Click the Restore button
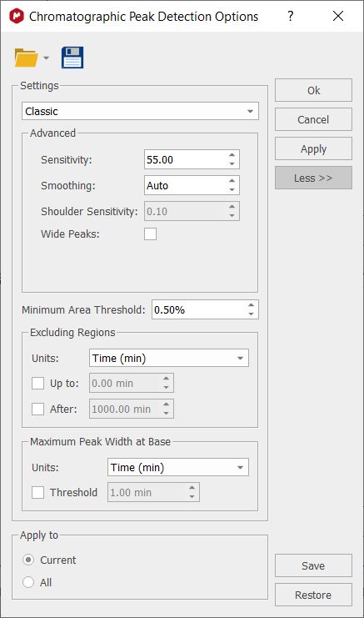The height and width of the screenshot is (618, 364). [313, 595]
